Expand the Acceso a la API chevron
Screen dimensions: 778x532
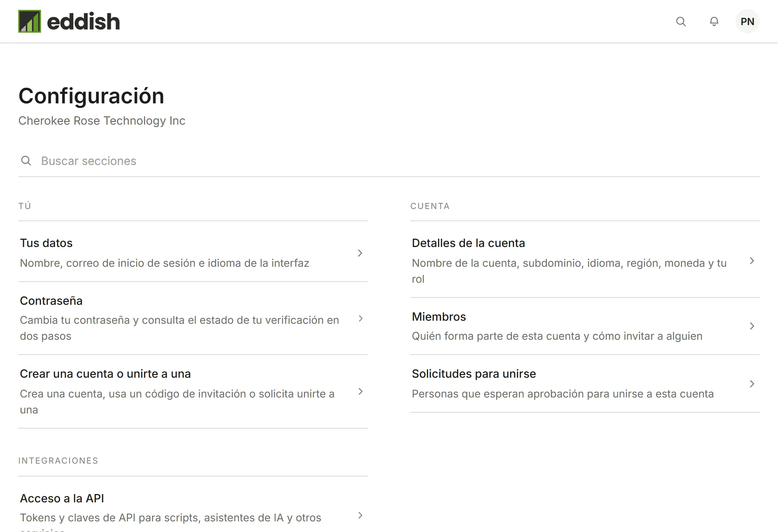tap(361, 515)
